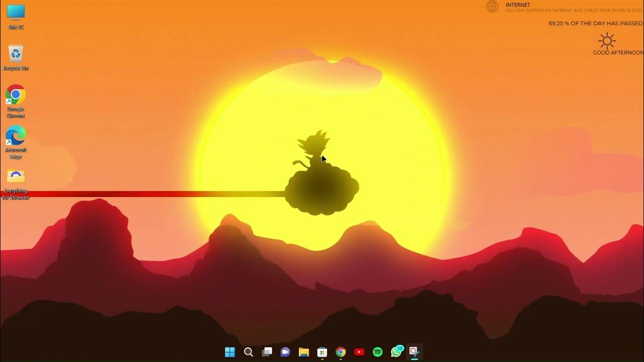The image size is (644, 362).
Task: Click 'You can surfing on internet' subtitle
Action: point(574,11)
